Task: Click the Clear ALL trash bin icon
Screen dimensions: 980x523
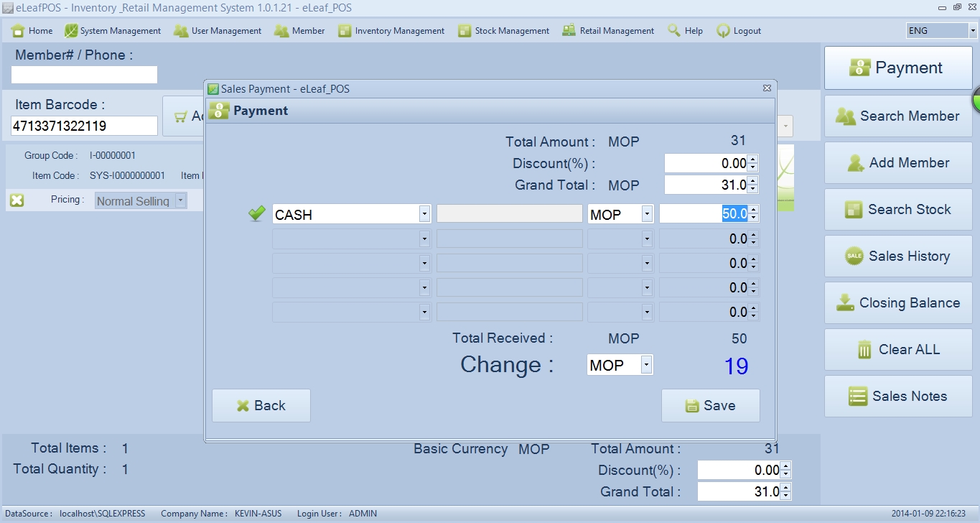Action: [864, 350]
